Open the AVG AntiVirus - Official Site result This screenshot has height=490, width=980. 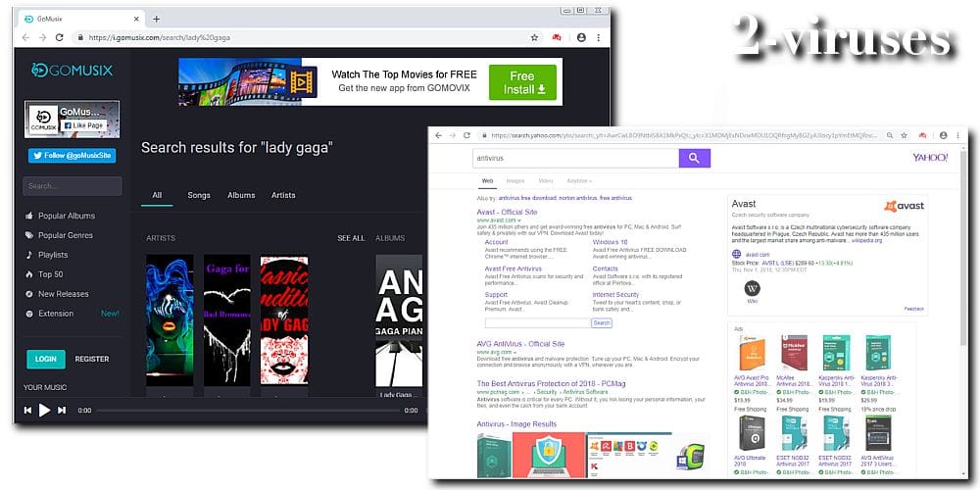click(520, 344)
